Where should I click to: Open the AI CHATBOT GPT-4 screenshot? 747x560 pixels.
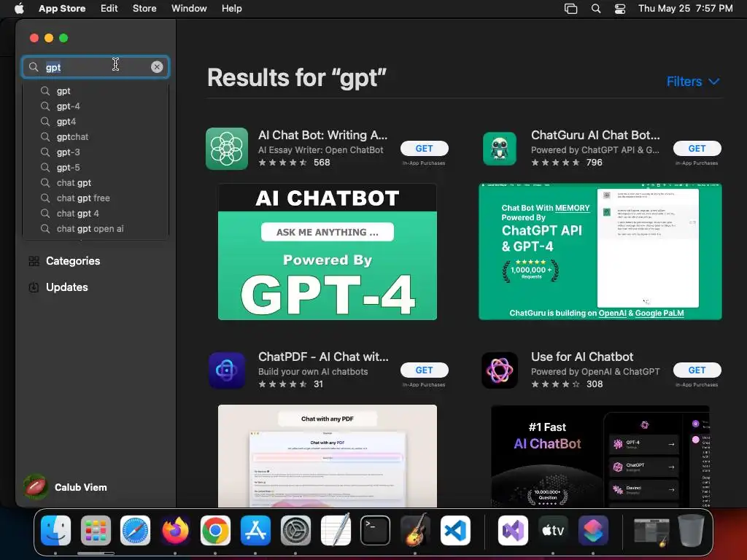pos(328,252)
